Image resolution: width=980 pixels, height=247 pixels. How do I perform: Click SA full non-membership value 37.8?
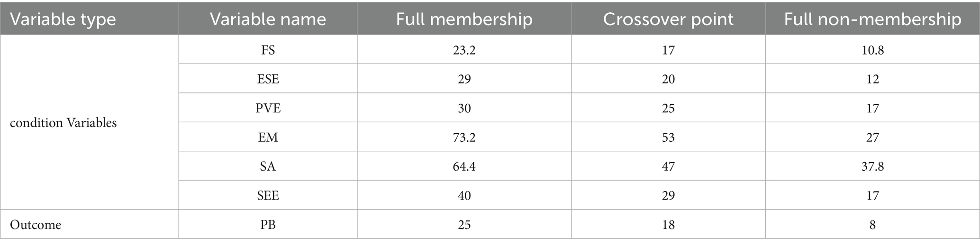point(872,166)
